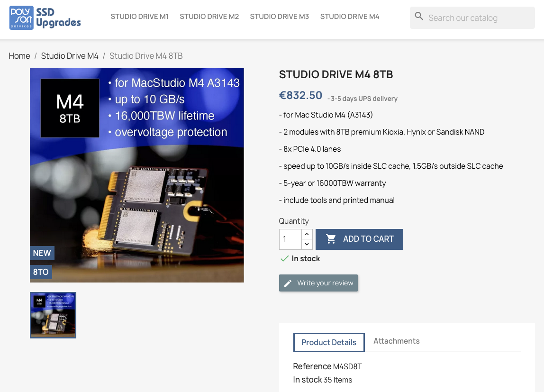Click the 2 modules with 8TB NAND line

(381, 132)
